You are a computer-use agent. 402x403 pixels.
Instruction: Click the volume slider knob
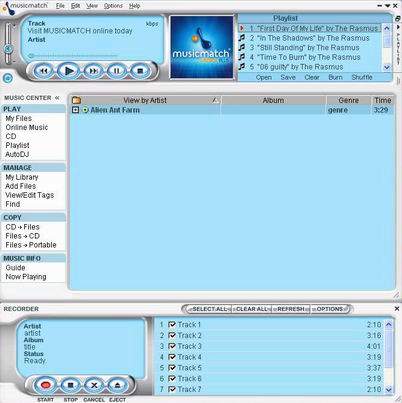pyautogui.click(x=8, y=49)
